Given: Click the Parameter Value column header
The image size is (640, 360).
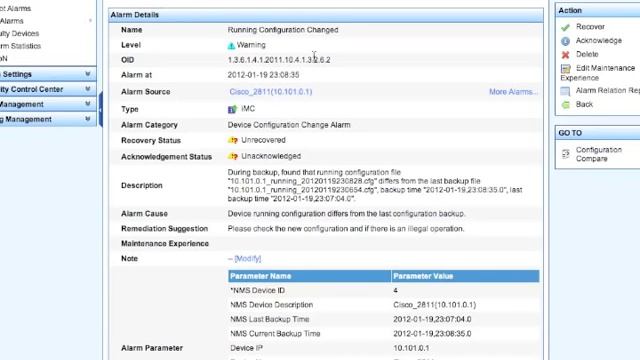Looking at the screenshot, I should 465,276.
